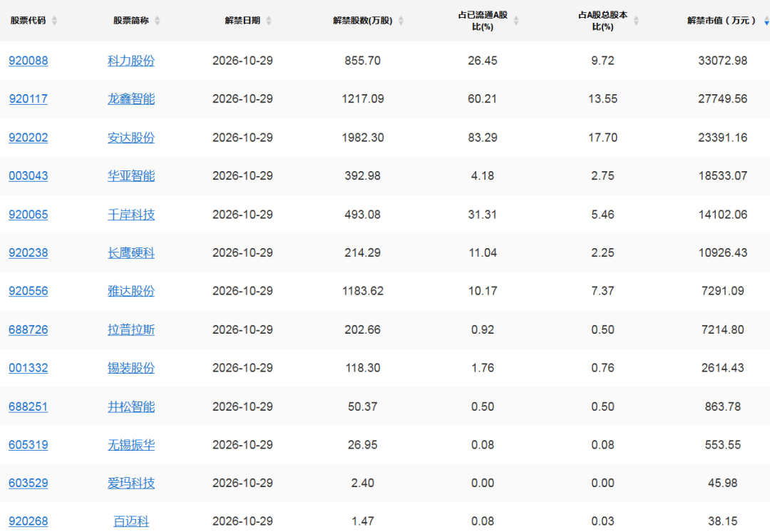Image resolution: width=770 pixels, height=532 pixels.
Task: Open 爱玛科技 stock page
Action: (131, 483)
